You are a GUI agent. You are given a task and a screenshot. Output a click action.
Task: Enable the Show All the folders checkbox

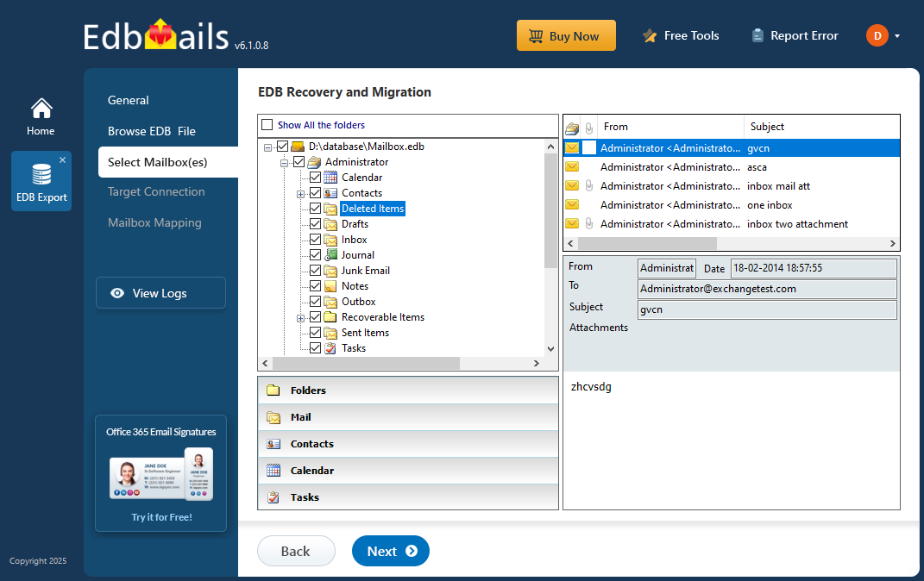[267, 124]
